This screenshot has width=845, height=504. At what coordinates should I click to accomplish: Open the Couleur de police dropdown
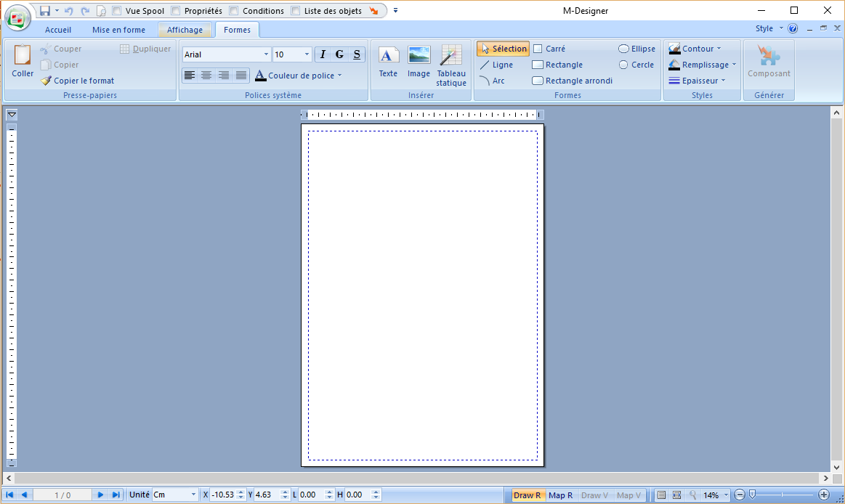(298, 75)
